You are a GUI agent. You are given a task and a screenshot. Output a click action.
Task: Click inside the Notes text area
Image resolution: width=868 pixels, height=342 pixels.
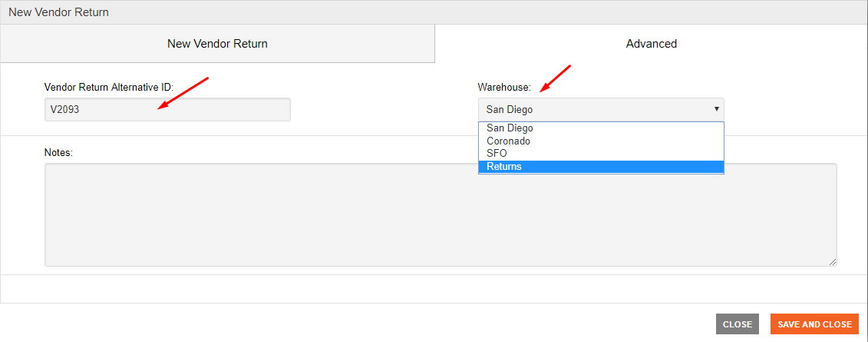441,214
